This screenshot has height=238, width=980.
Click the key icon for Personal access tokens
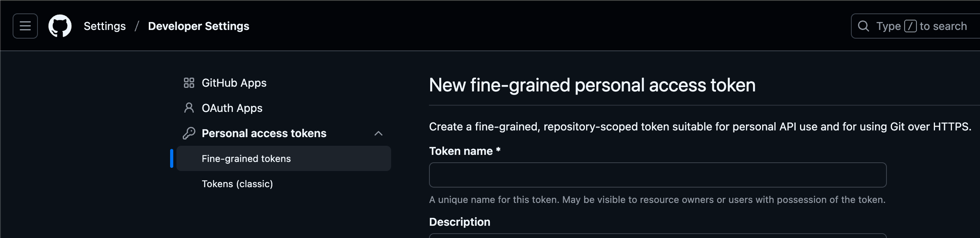[189, 133]
